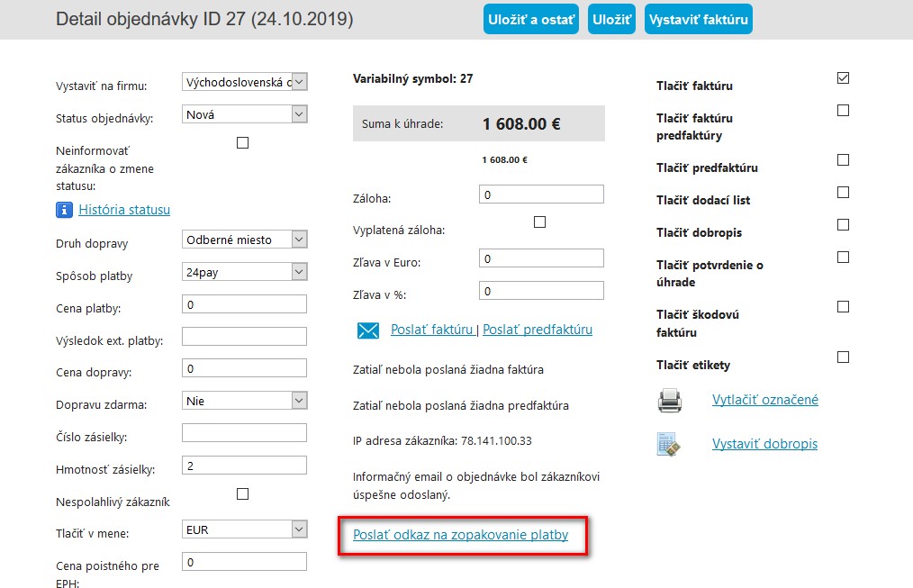Expand the Druh dopravy dropdown
This screenshot has width=913, height=588.
coord(245,240)
